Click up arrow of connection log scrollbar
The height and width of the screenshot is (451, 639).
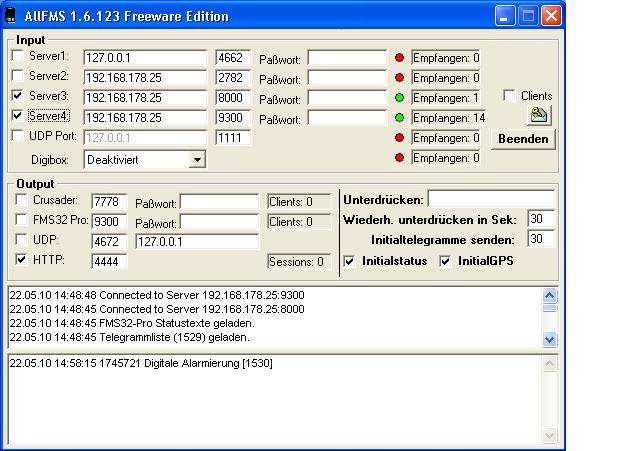coord(549,295)
